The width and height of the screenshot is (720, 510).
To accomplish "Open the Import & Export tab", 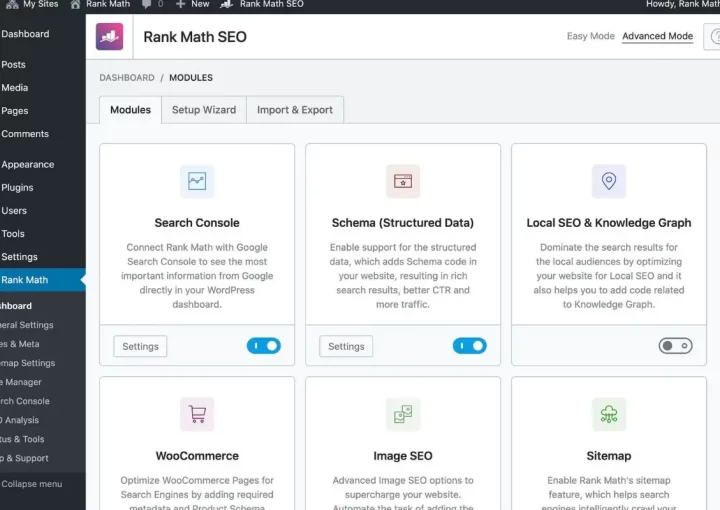I will click(295, 110).
